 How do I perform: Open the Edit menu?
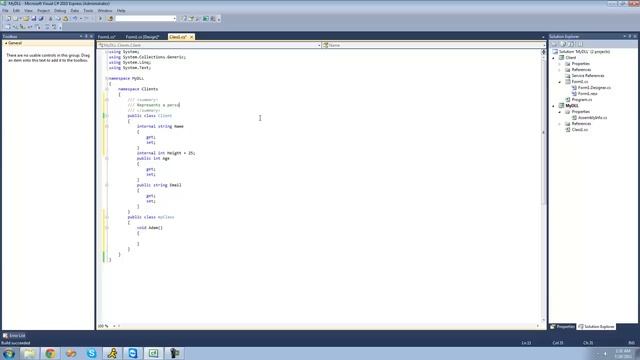pyautogui.click(x=16, y=11)
